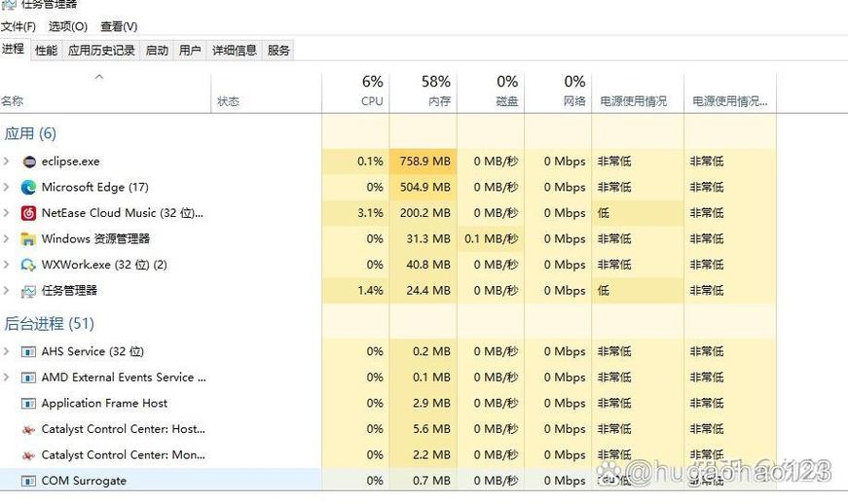Viewport: 848px width, 504px height.
Task: Switch to the 启动 tab
Action: coord(157,51)
